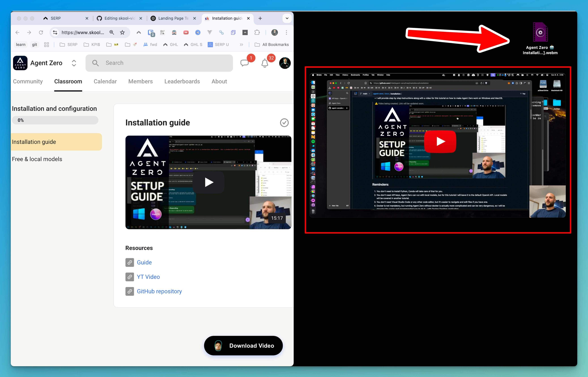Image resolution: width=588 pixels, height=377 pixels.
Task: Open the tab search dropdown arrow
Action: tap(287, 18)
